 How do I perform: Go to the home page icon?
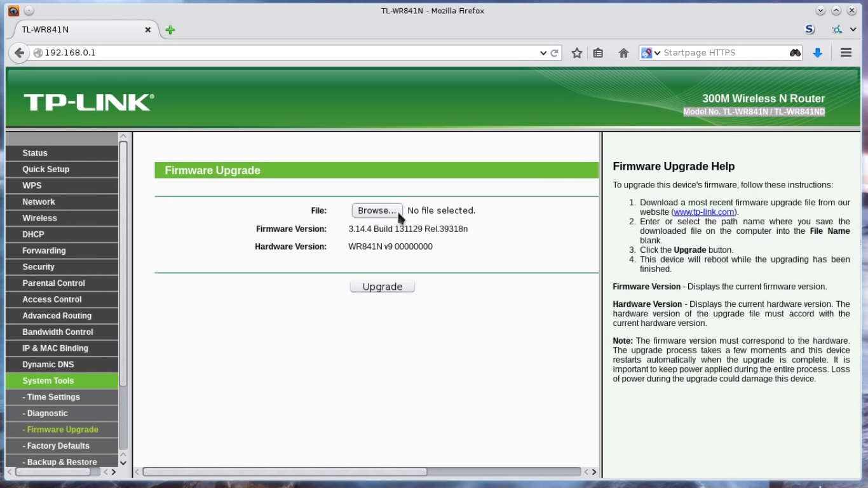[x=623, y=53]
